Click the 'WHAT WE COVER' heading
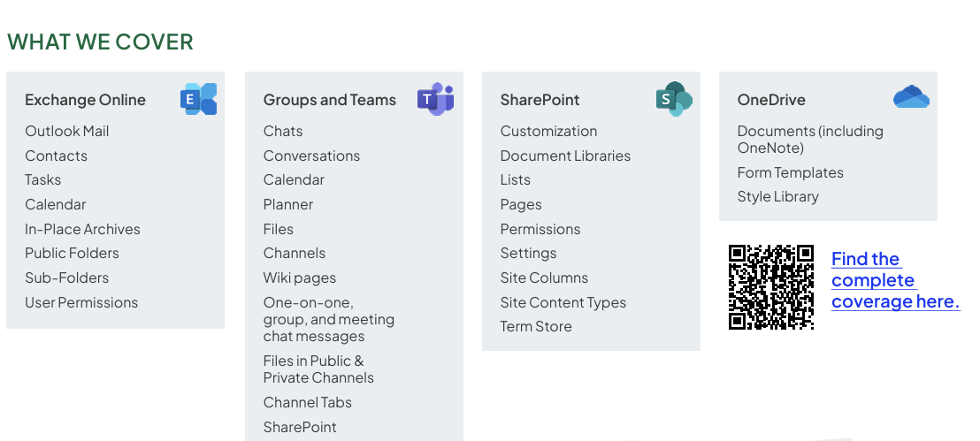 (100, 42)
